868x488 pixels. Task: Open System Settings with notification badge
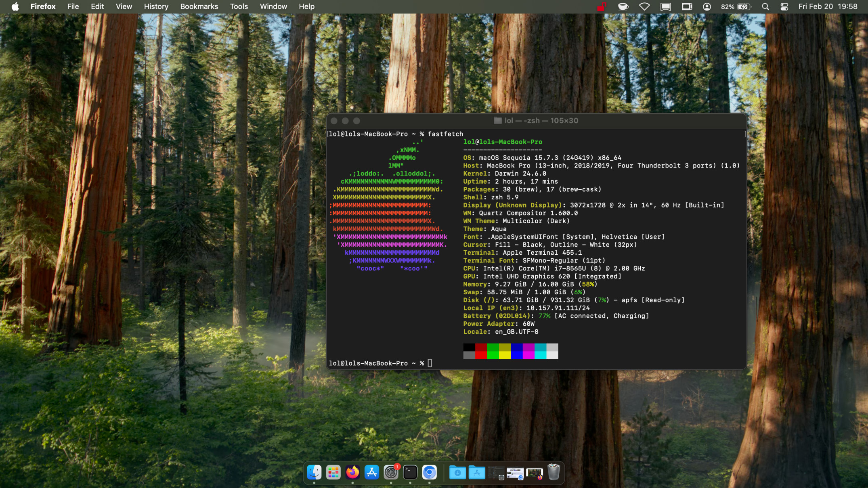pos(391,472)
